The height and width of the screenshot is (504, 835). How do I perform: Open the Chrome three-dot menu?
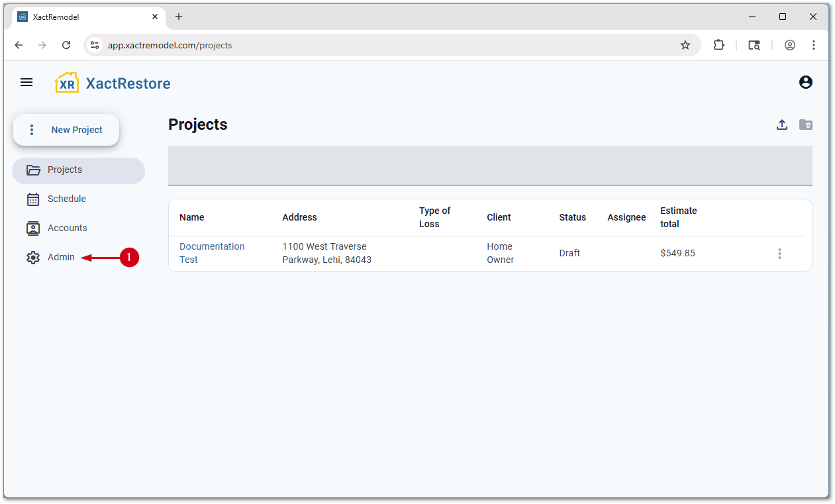(x=814, y=45)
